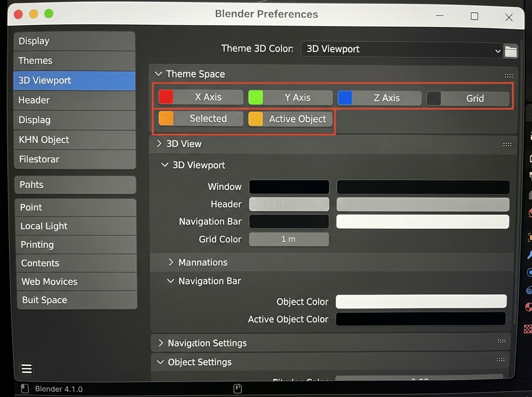Viewport: 532px width, 397px height.
Task: Open the Theme 3D Color dropdown
Action: pyautogui.click(x=402, y=49)
